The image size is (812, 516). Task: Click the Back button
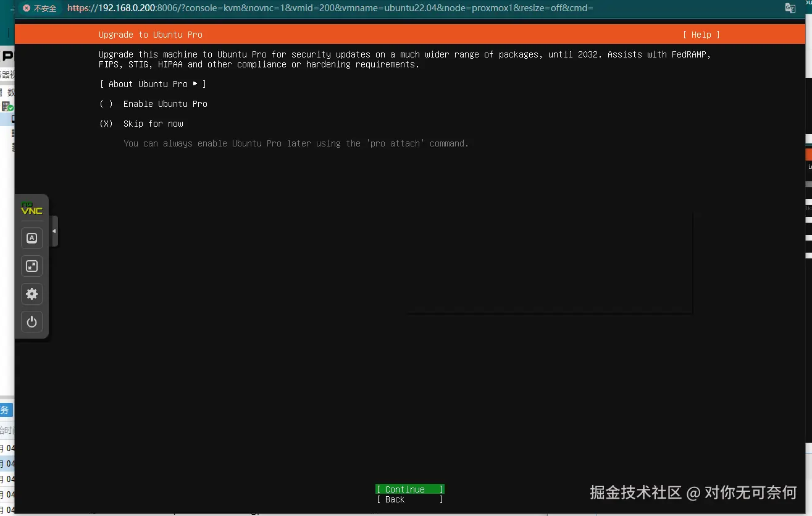[x=410, y=499]
